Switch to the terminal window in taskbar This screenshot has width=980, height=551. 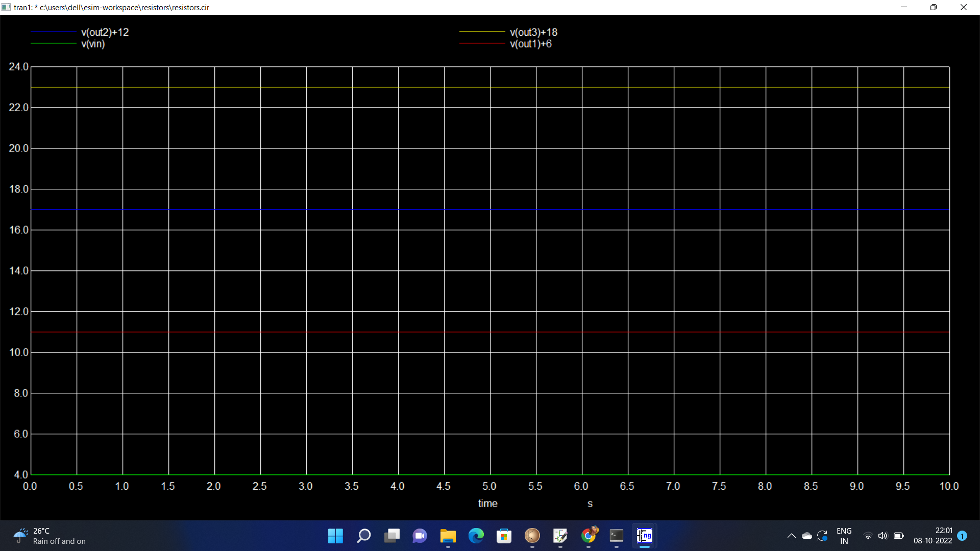tap(617, 536)
